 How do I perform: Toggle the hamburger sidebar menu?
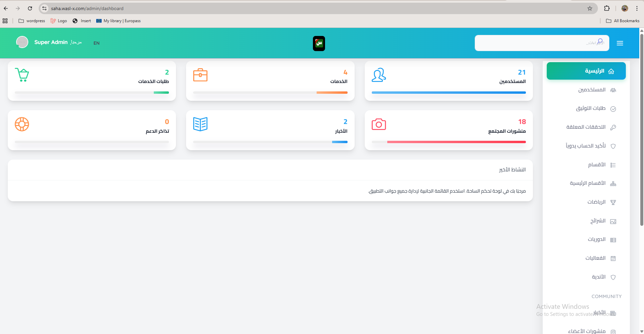[x=620, y=43]
